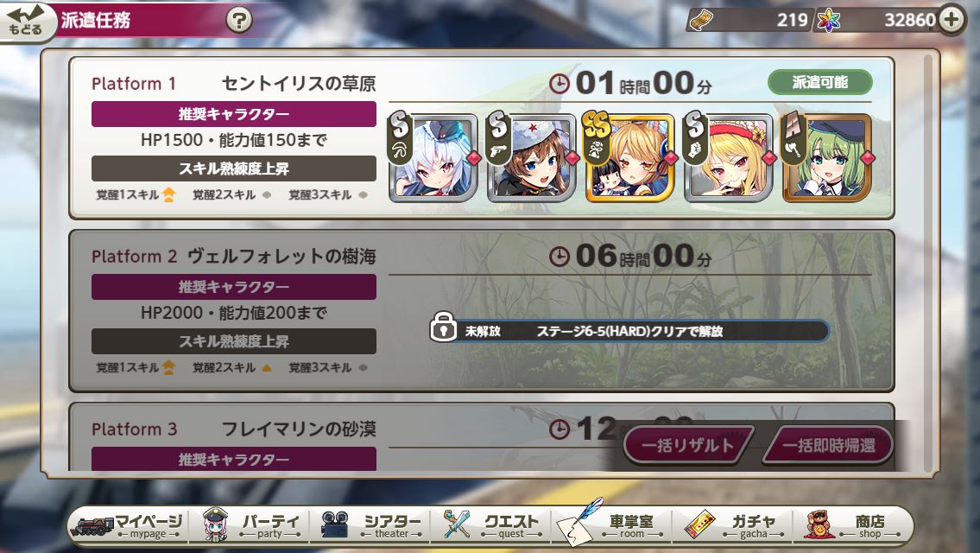Open the クエスト quest menu
This screenshot has height=553, width=980.
492,524
